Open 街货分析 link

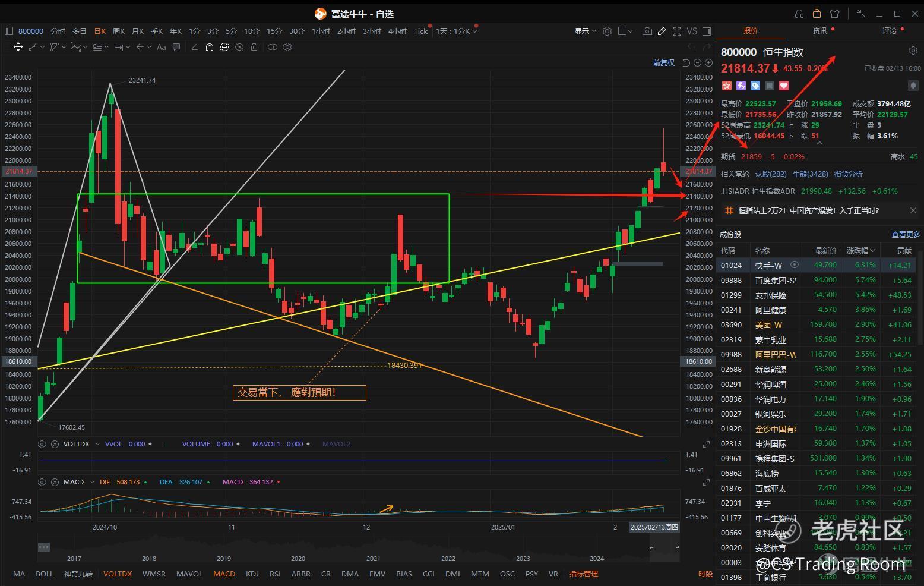849,174
